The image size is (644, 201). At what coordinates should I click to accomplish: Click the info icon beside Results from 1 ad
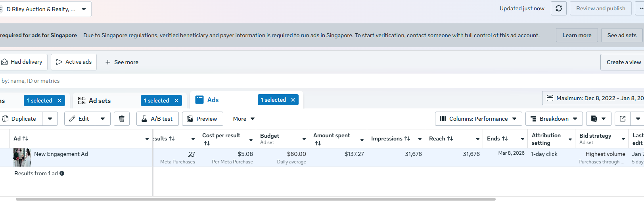point(62,173)
